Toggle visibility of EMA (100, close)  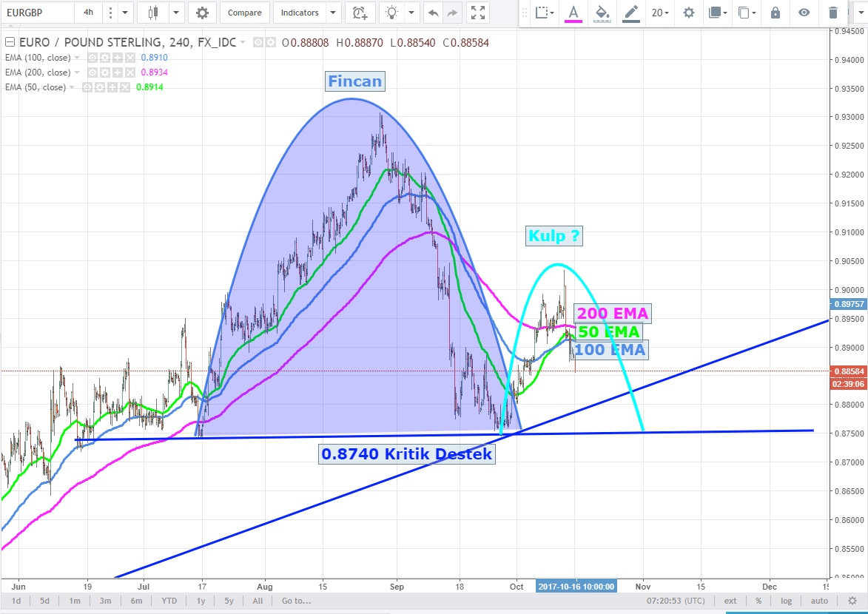[94, 58]
